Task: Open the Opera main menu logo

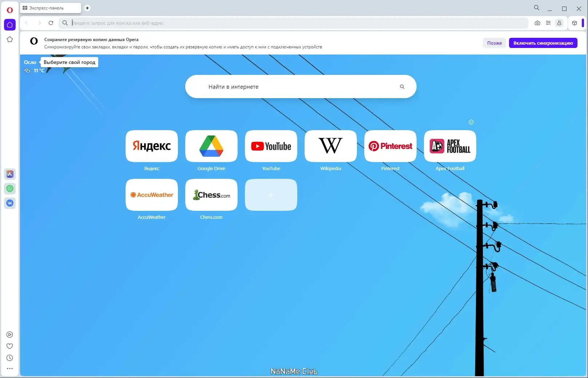Action: click(10, 10)
